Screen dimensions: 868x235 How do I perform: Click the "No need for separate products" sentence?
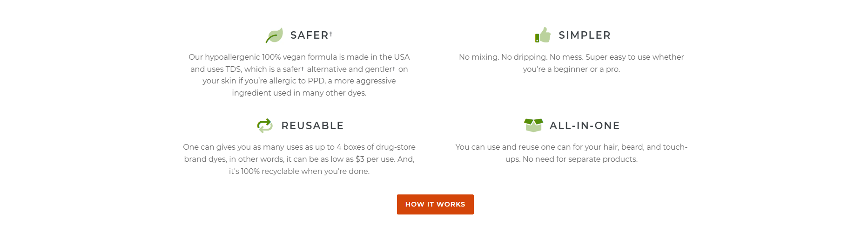580,159
